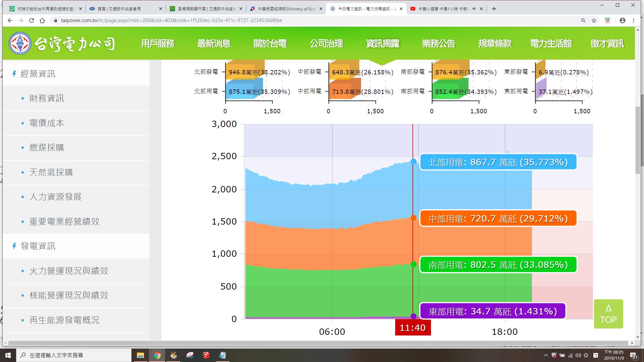Close the YouTube 卡農小提琴 tab
Image resolution: width=644 pixels, height=362 pixels.
[481, 9]
